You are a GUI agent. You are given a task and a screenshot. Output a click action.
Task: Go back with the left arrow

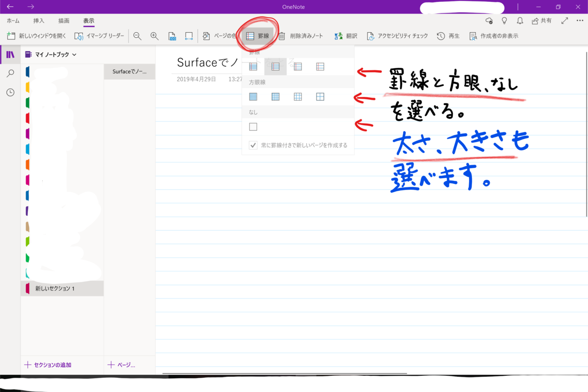(10, 7)
